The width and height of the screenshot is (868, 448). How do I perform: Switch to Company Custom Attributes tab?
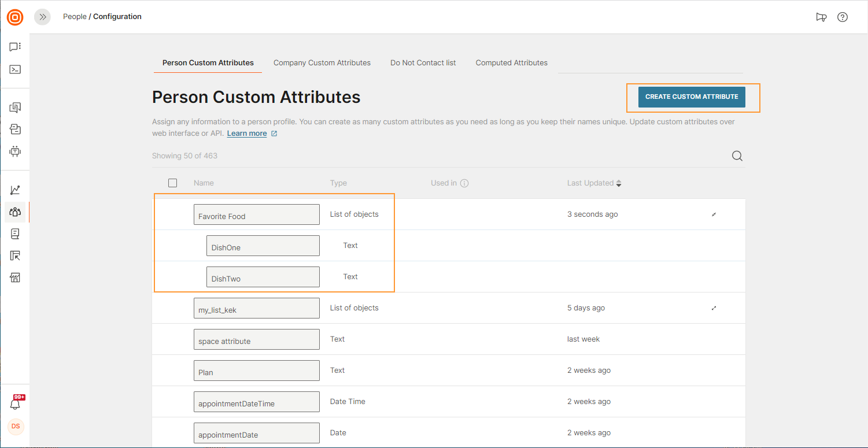[x=322, y=63]
